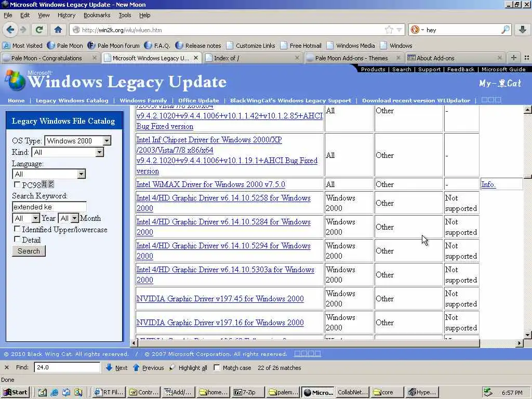This screenshot has width=532, height=399.
Task: Open Intel 4/HD Graphic Driver v6.14.10.5294 link
Action: [x=223, y=251]
